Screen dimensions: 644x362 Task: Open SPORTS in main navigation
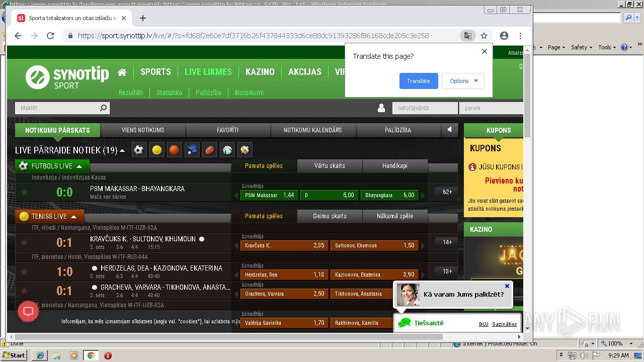(x=155, y=72)
